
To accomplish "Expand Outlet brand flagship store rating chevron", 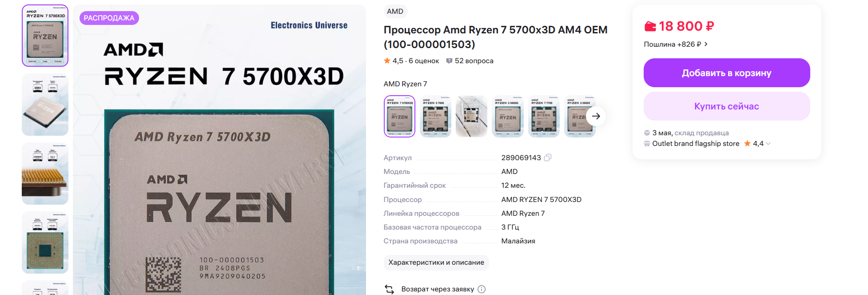I will (768, 144).
